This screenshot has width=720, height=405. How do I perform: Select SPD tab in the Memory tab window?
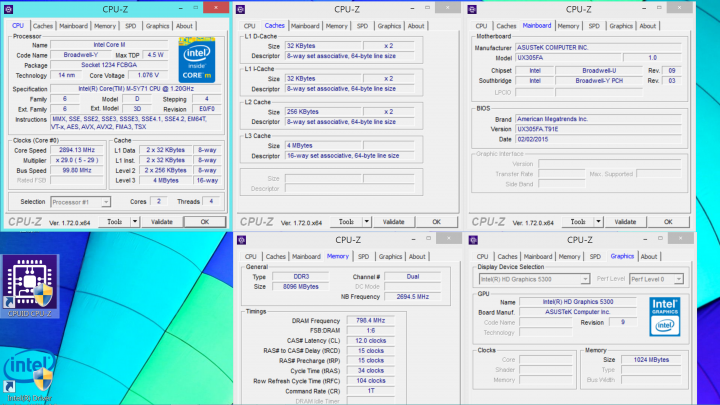[363, 257]
